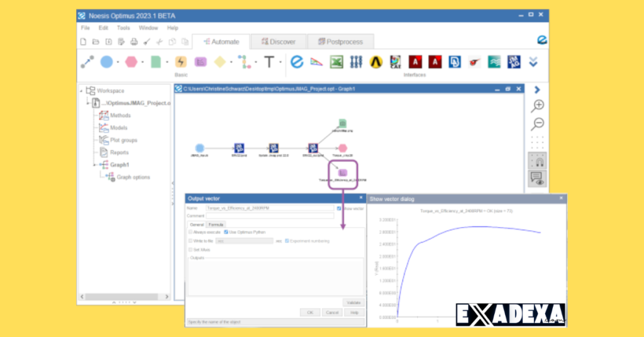Collapse the Workspace tree node
The image size is (644, 337).
point(81,91)
